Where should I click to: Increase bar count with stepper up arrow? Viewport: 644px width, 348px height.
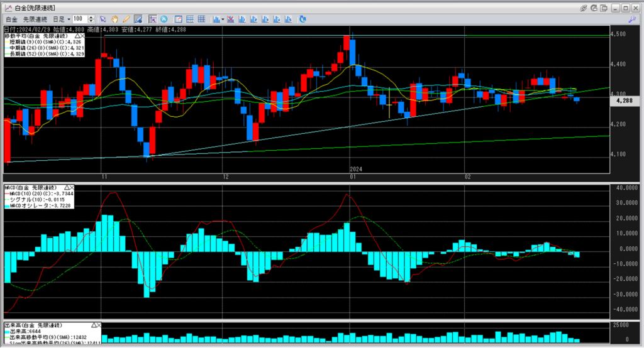[91, 17]
